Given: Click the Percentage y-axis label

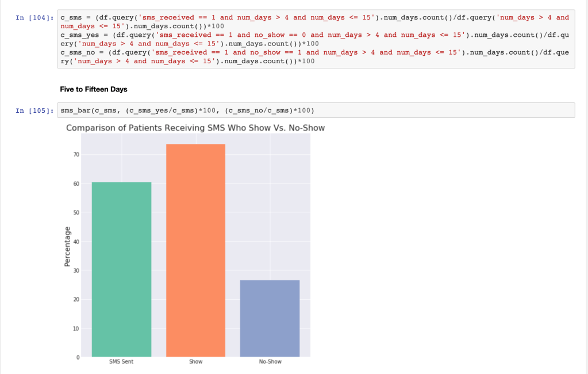Looking at the screenshot, I should (67, 247).
